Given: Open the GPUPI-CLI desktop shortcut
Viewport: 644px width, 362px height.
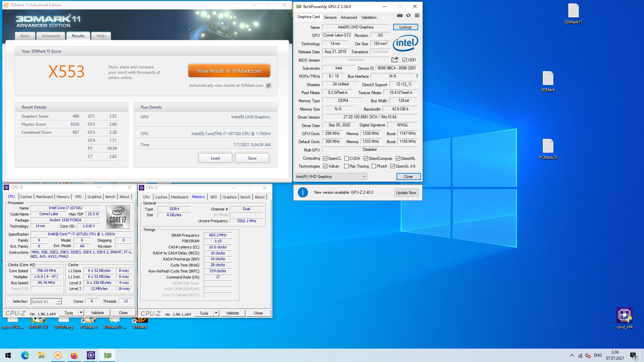Looking at the screenshot, I should tap(38, 324).
